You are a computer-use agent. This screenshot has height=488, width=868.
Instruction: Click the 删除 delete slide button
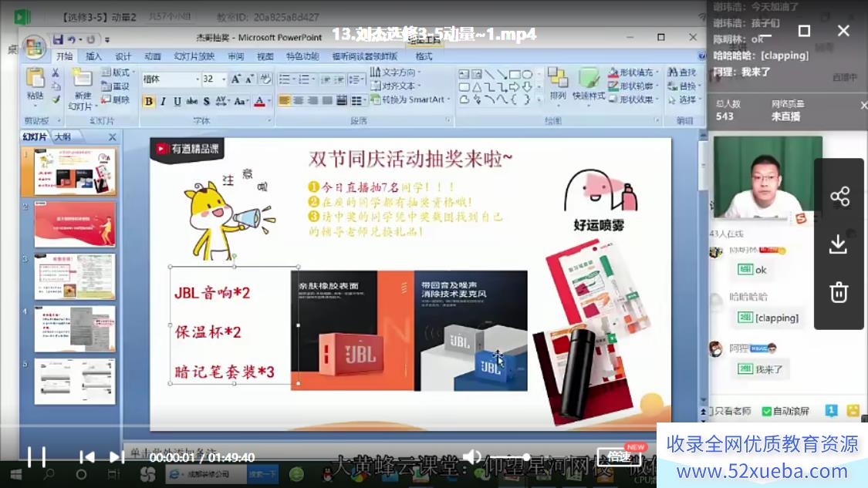tap(116, 99)
